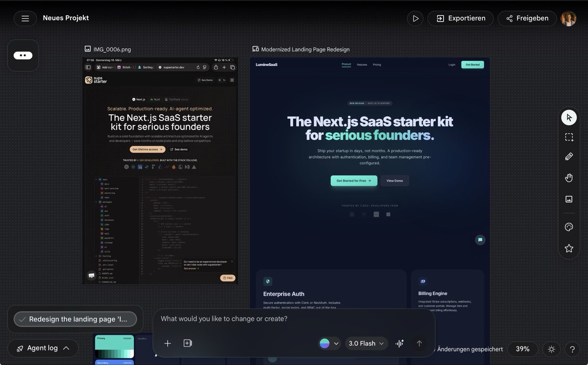The width and height of the screenshot is (588, 365).
Task: Select the pencil edit tool
Action: (x=569, y=156)
